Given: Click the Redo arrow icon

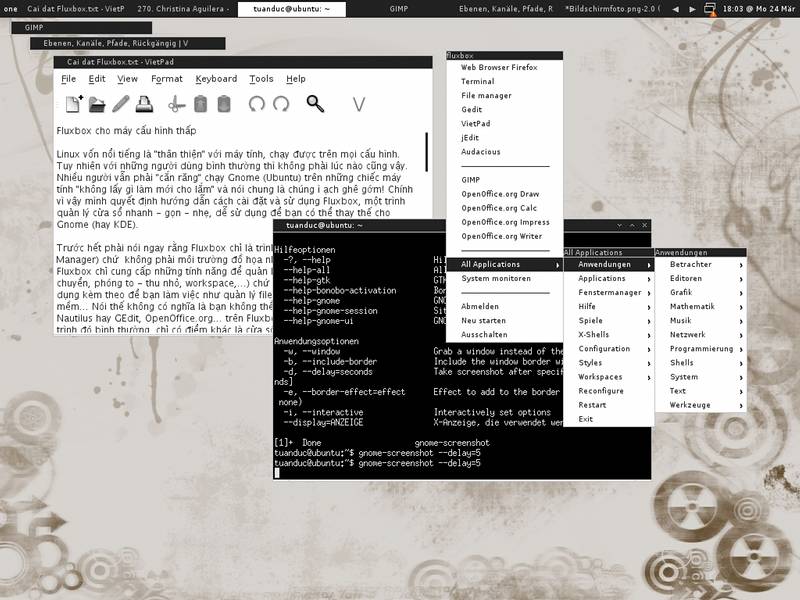Looking at the screenshot, I should (281, 103).
